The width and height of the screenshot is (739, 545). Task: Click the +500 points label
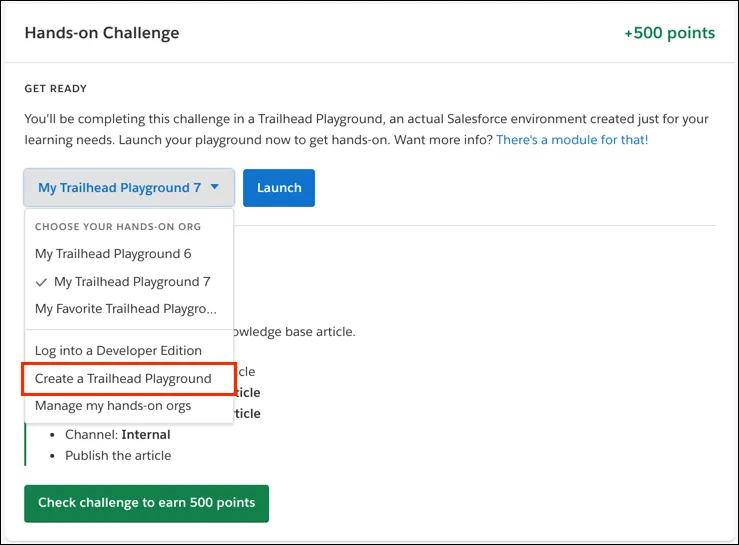[x=669, y=33]
